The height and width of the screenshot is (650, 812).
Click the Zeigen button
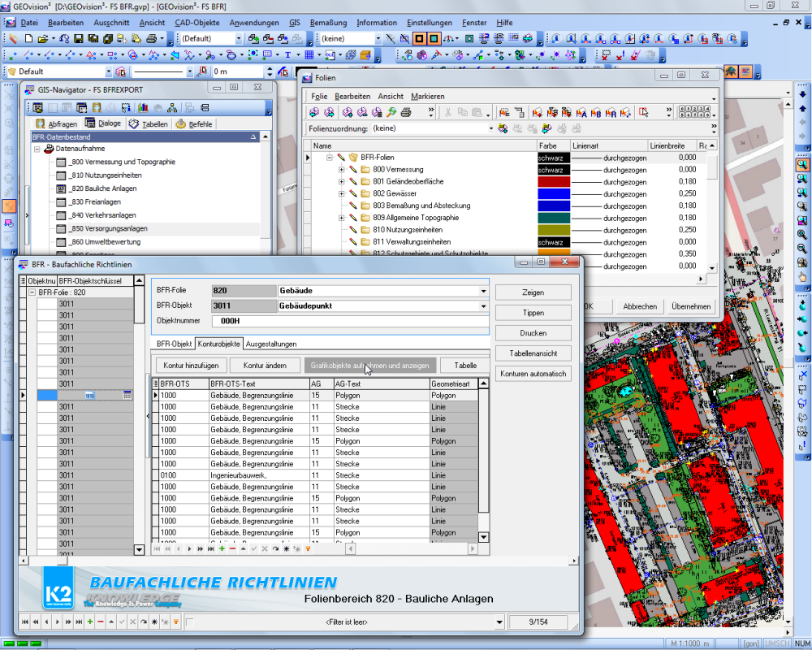pos(533,292)
